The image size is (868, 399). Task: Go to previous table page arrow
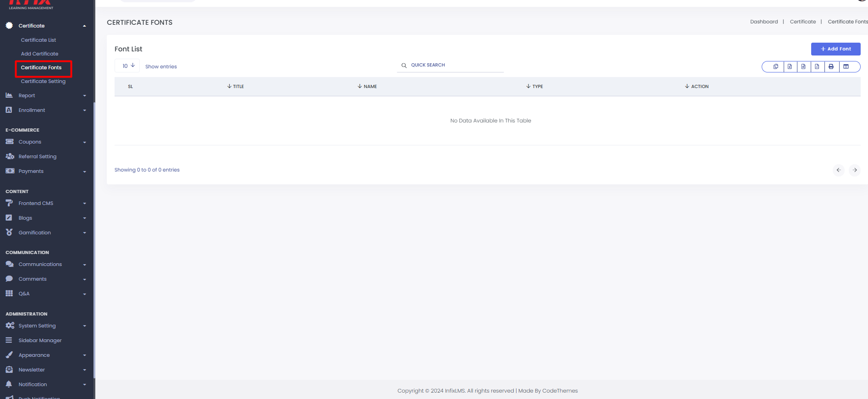click(x=839, y=170)
